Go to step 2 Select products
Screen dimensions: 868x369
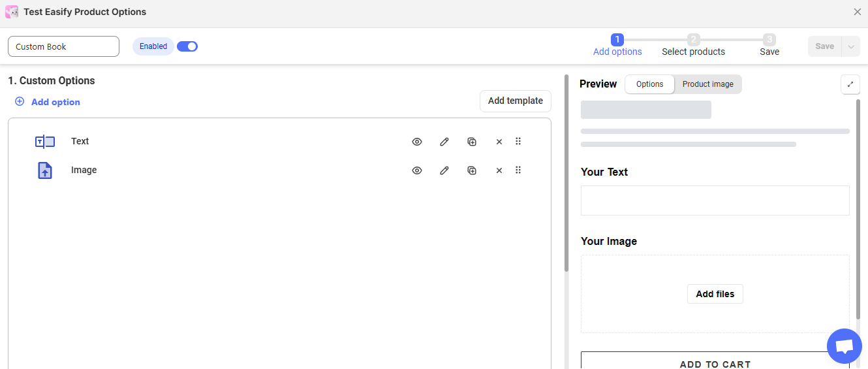pos(693,46)
